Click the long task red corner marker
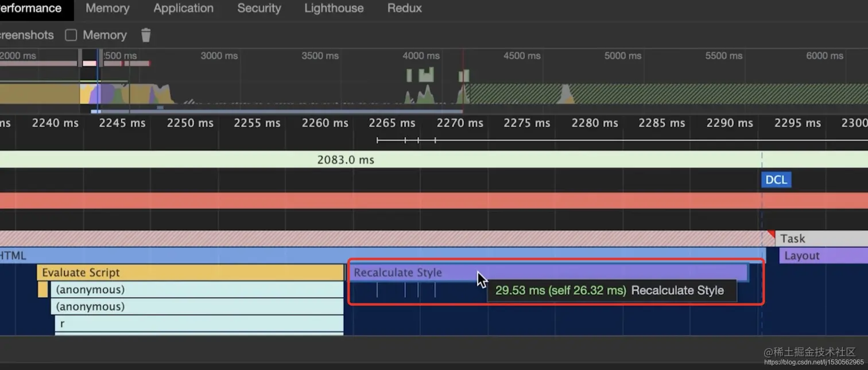 [771, 235]
